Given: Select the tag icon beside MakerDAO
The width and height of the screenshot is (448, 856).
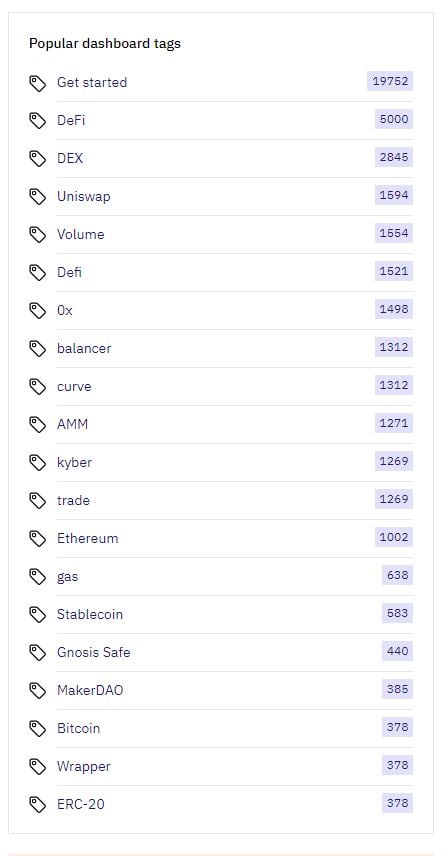Looking at the screenshot, I should 37,691.
